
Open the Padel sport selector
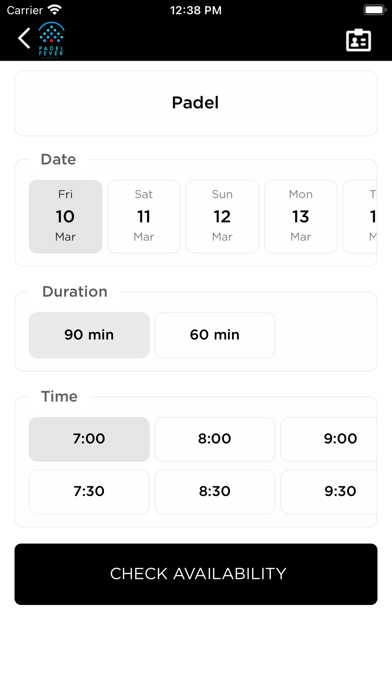click(x=196, y=103)
